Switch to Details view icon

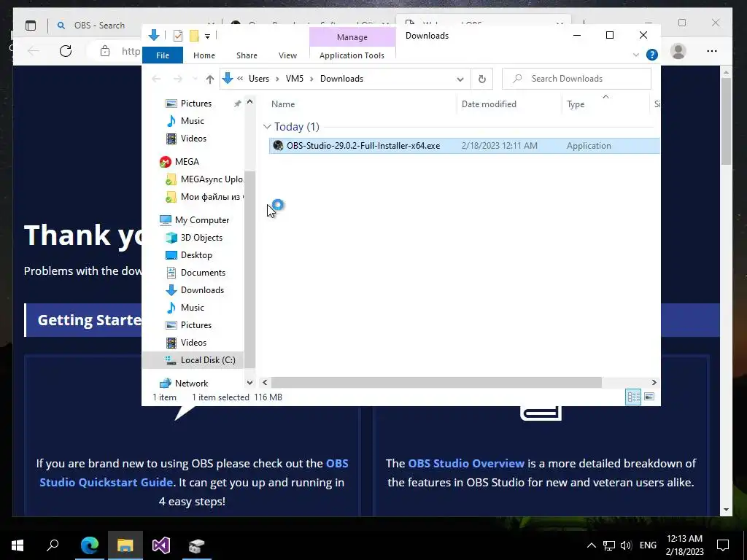tap(633, 397)
